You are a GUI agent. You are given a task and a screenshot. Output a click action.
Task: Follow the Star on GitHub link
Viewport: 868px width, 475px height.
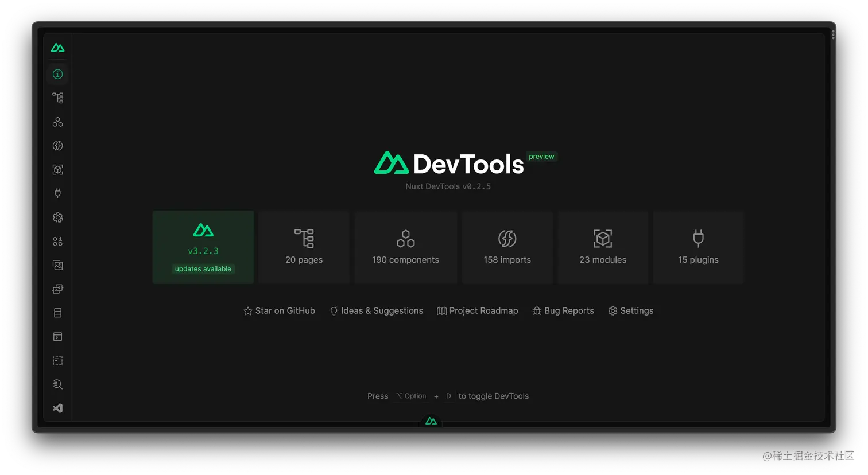pos(279,311)
